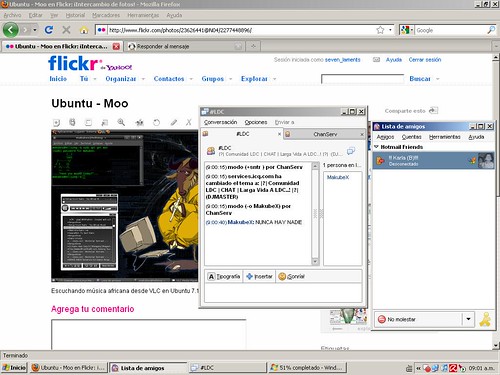This screenshot has height=375, width=500.
Task: Open the Sonría smiley picker
Action: [291, 276]
